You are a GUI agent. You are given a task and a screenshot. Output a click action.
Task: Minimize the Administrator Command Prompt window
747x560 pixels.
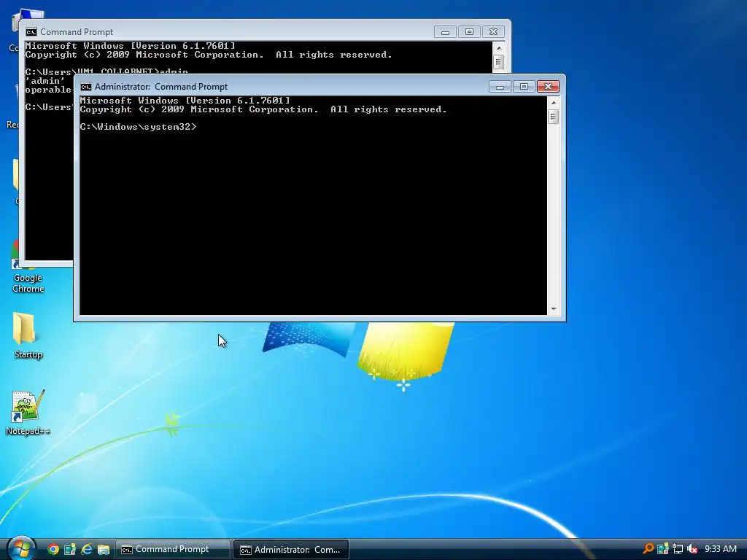(x=500, y=87)
